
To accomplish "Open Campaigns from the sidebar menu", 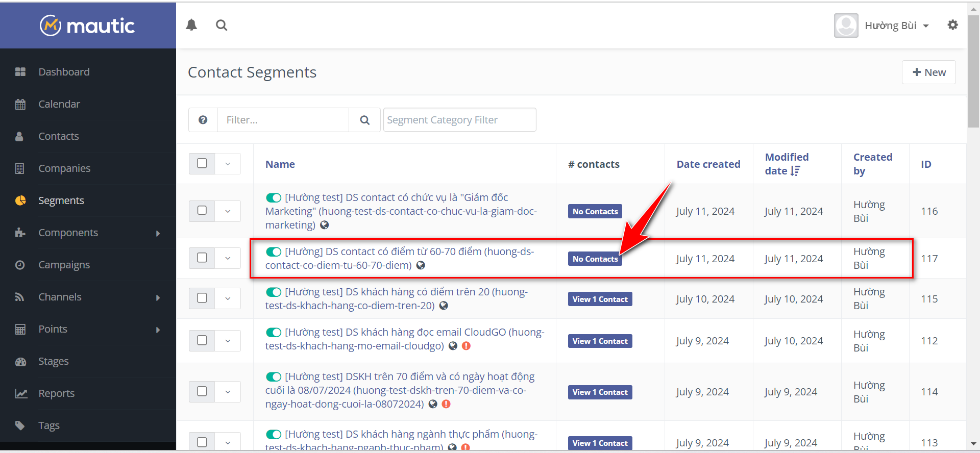I will [x=64, y=265].
